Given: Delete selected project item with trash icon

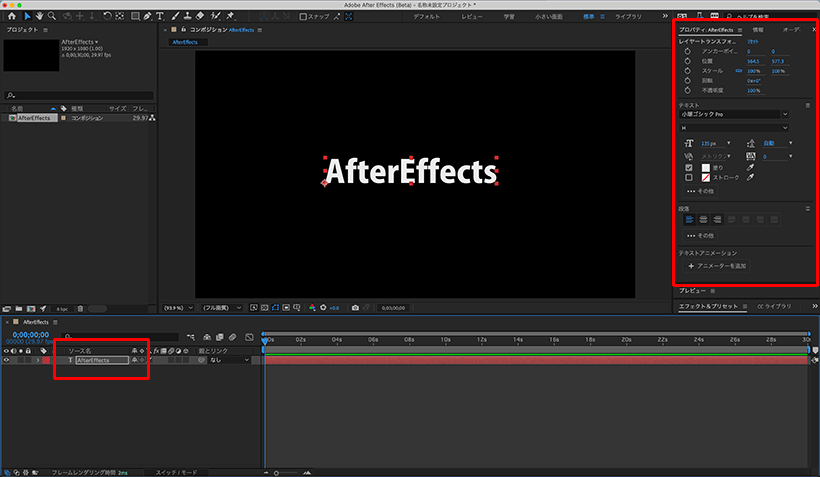Looking at the screenshot, I should (x=80, y=309).
